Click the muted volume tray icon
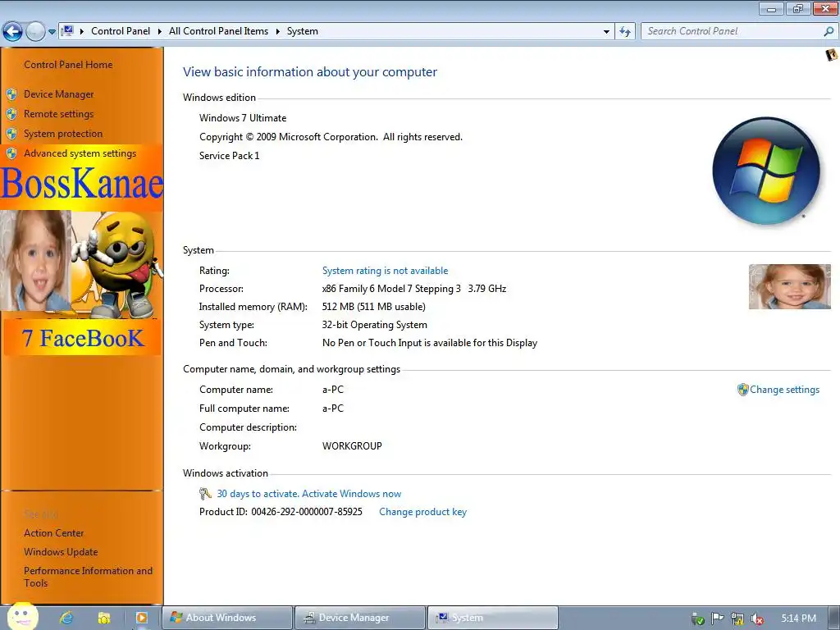 [757, 619]
